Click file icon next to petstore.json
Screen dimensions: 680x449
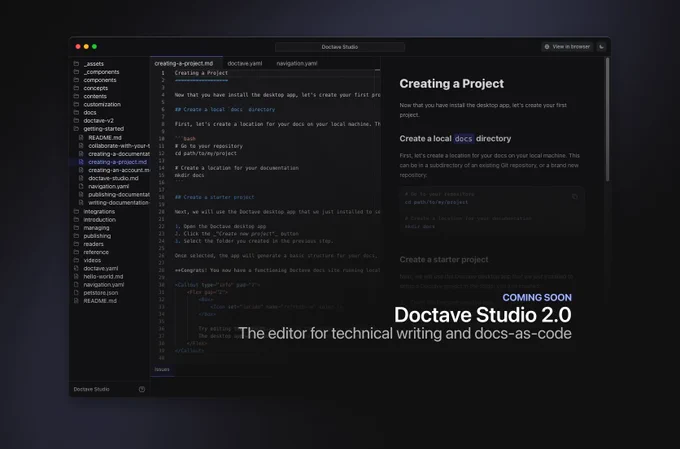coord(76,292)
